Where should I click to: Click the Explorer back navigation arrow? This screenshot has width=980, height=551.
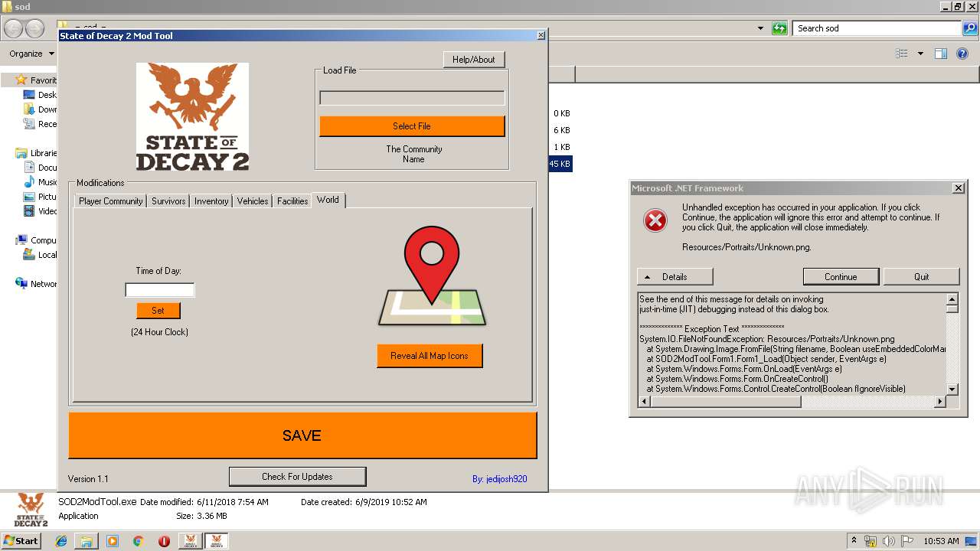(x=14, y=28)
